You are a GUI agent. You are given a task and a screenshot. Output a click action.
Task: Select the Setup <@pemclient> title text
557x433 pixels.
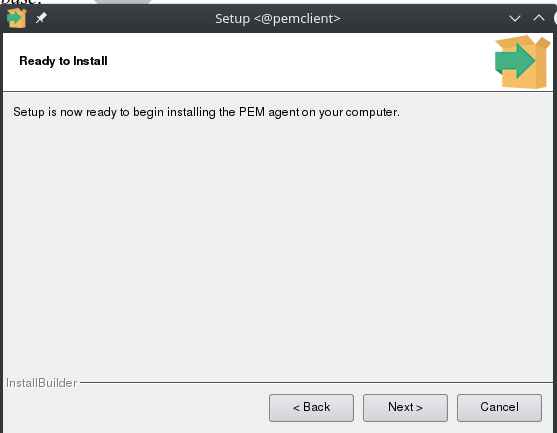coord(277,18)
